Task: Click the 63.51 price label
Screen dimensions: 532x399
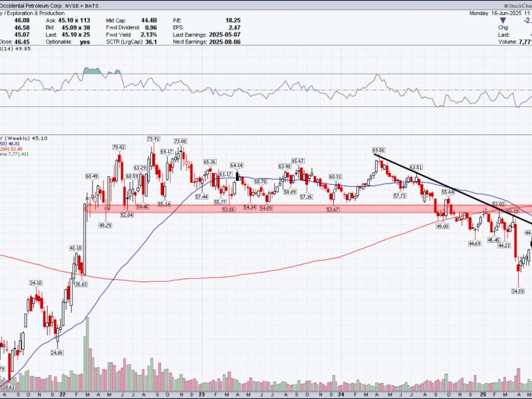Action: [416, 168]
